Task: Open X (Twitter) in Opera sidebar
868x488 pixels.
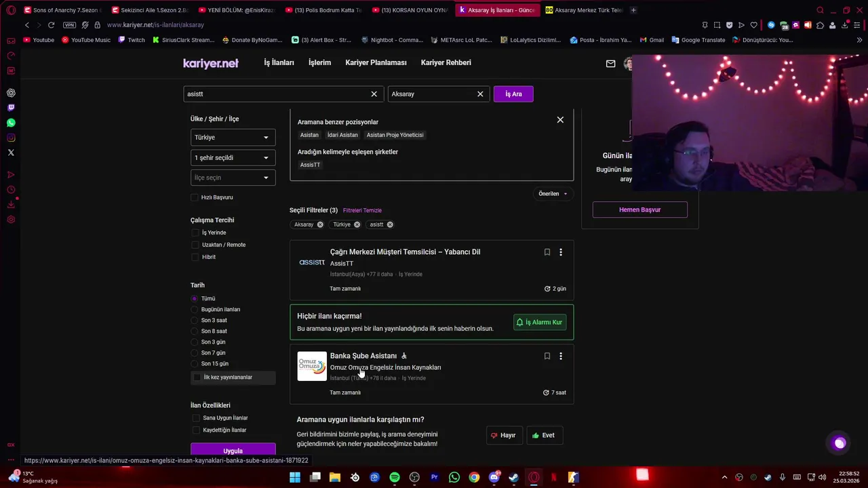Action: (x=11, y=152)
